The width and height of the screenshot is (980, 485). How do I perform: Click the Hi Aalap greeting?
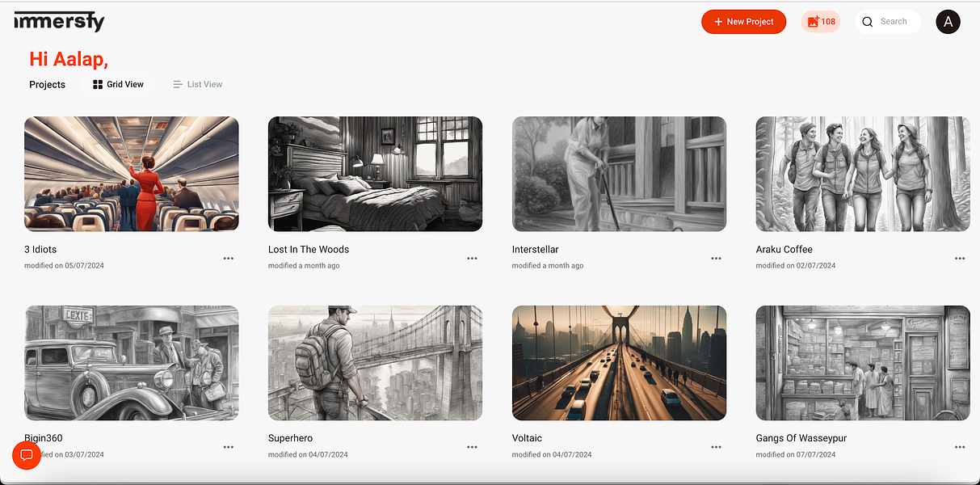click(69, 59)
